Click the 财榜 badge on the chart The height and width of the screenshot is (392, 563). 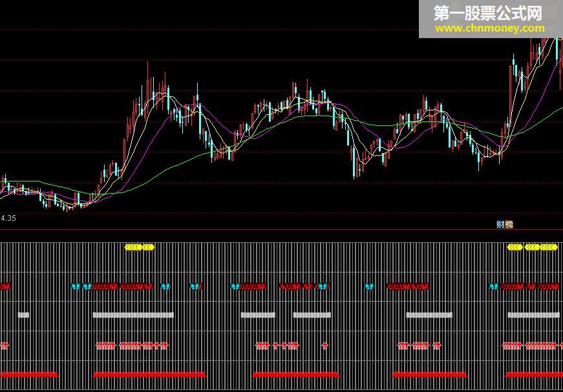click(x=504, y=225)
